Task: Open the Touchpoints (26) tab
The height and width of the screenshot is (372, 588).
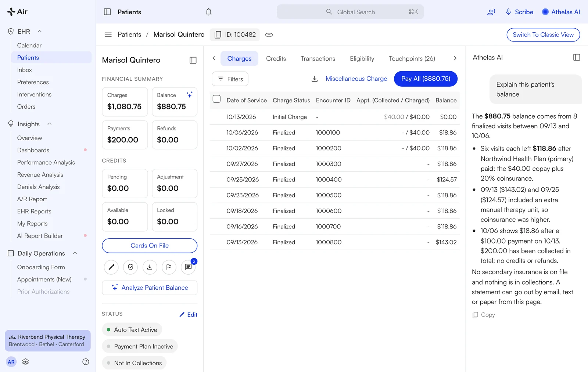Action: click(x=412, y=58)
